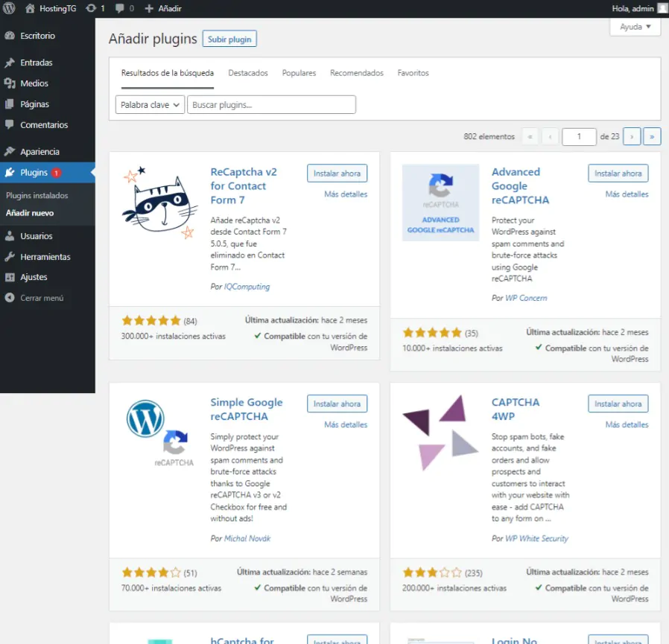Click 300.000+ instalaciones activas text

click(174, 337)
